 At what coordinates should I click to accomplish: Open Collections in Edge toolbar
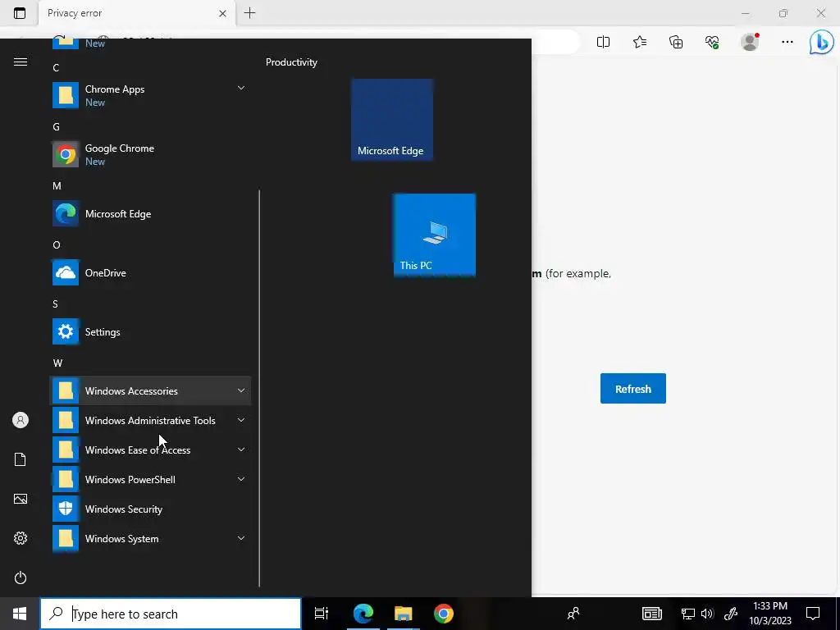point(676,42)
